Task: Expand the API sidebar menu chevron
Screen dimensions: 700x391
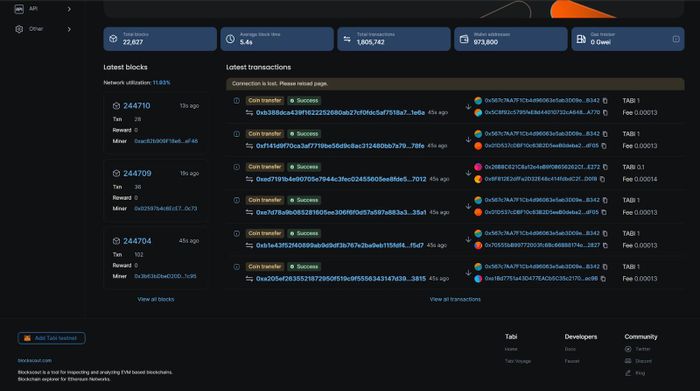Action: coord(69,9)
